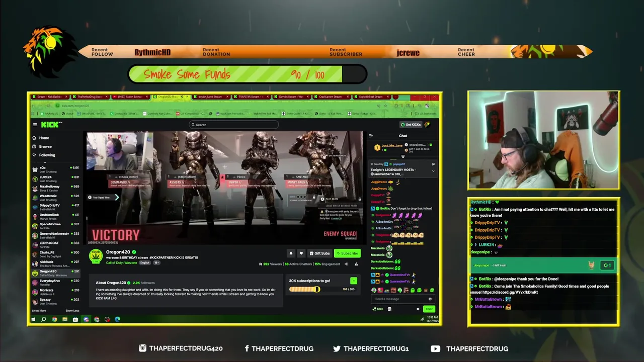Switch to Devvlin Stream tab
This screenshot has width=644, height=362.
(x=291, y=97)
